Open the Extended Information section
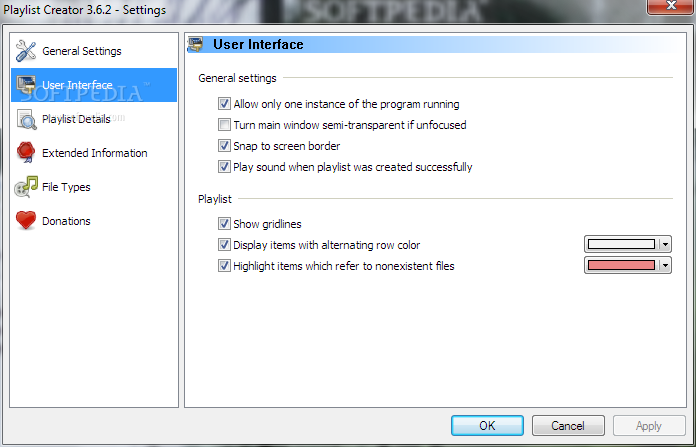The height and width of the screenshot is (447, 696). click(x=94, y=153)
